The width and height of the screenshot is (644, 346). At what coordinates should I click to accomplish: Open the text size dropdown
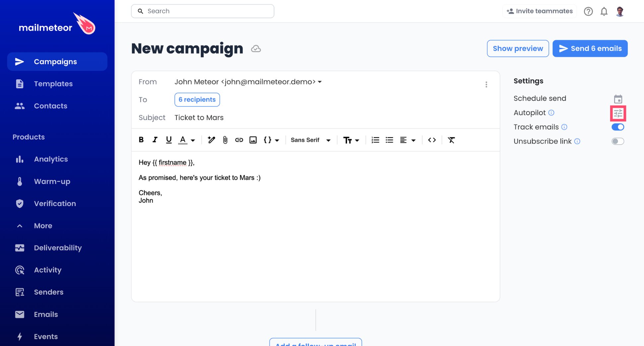coord(351,140)
